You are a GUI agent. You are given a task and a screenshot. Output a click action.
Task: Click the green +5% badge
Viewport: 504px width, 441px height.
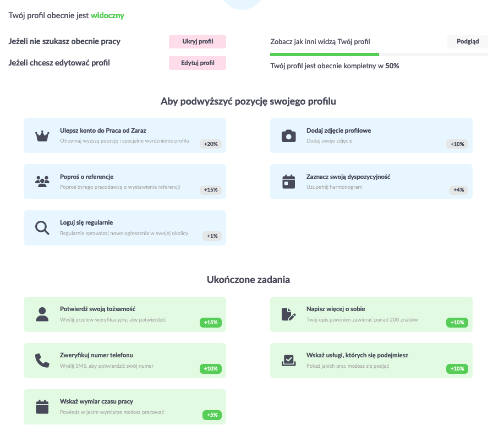click(212, 415)
